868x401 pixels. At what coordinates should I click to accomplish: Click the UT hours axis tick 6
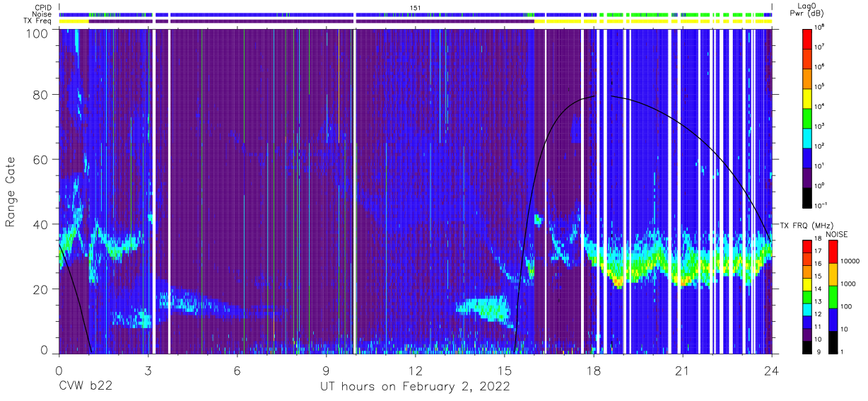click(237, 369)
